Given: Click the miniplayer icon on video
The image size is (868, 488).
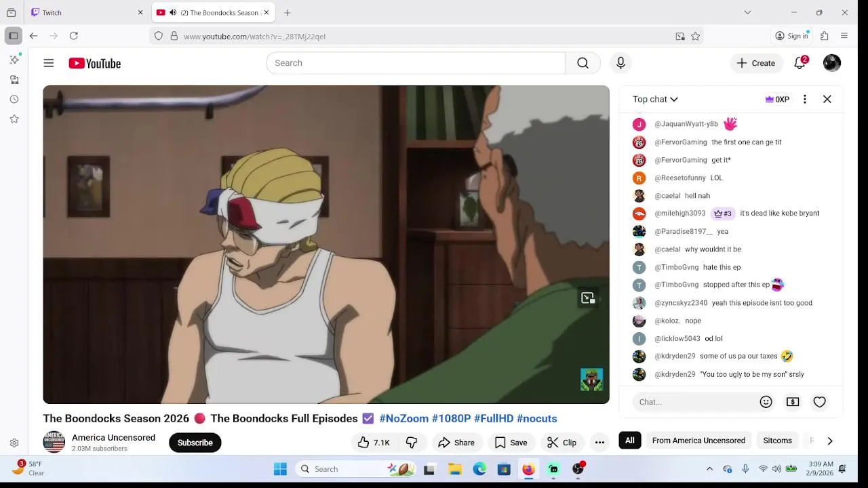Looking at the screenshot, I should point(588,298).
